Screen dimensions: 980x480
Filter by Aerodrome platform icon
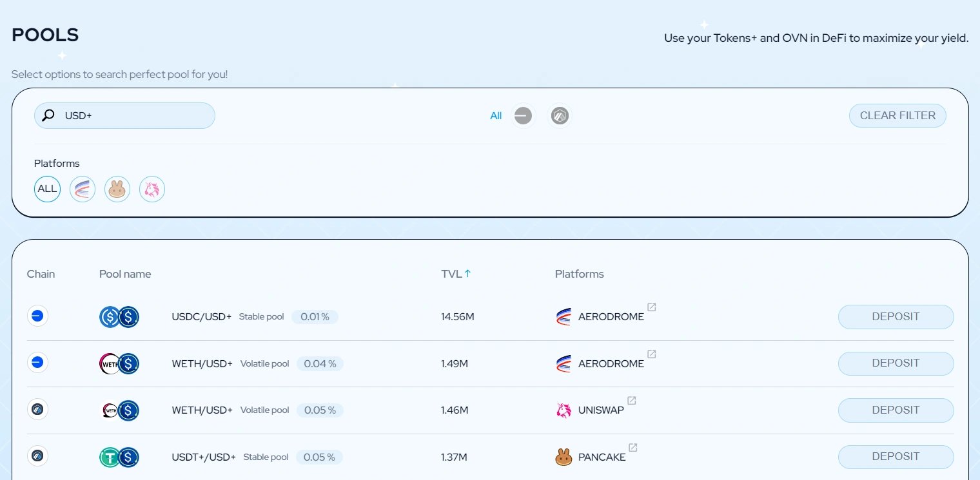click(83, 189)
